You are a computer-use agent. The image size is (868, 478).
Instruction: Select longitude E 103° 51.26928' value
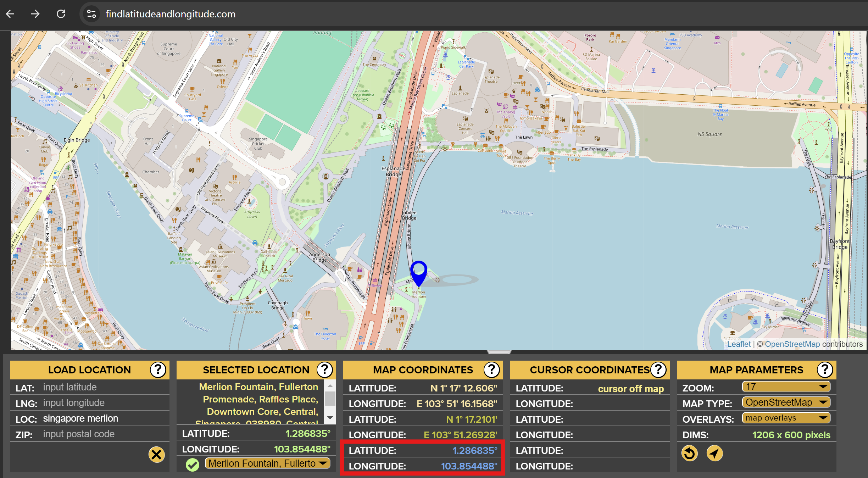460,435
